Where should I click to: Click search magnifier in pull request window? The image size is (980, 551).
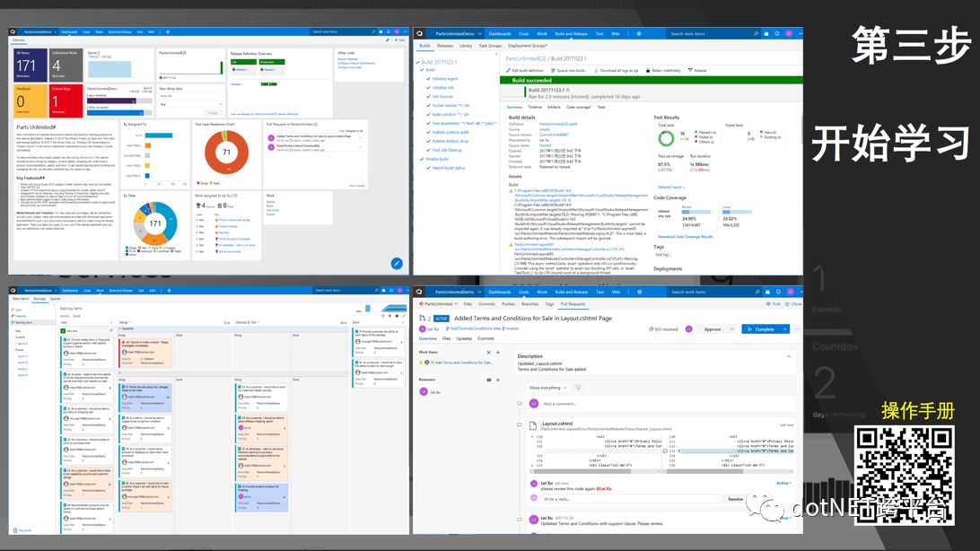coord(757,292)
